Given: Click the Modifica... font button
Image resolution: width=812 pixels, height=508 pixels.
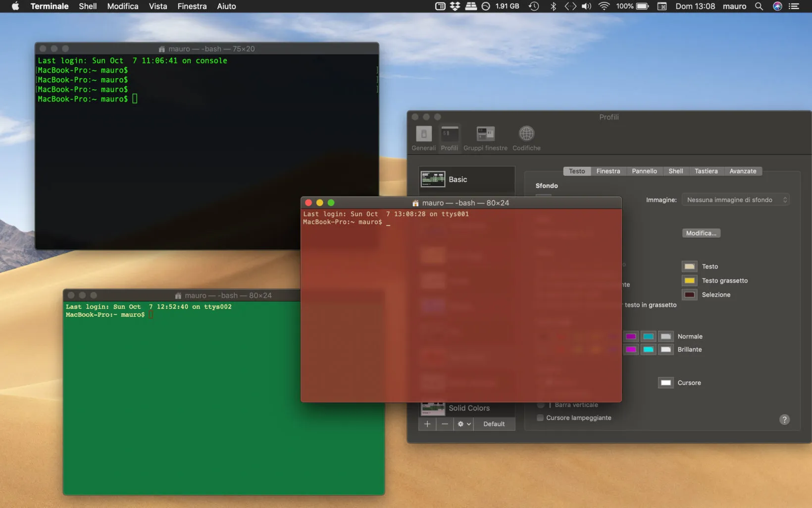Looking at the screenshot, I should [701, 233].
